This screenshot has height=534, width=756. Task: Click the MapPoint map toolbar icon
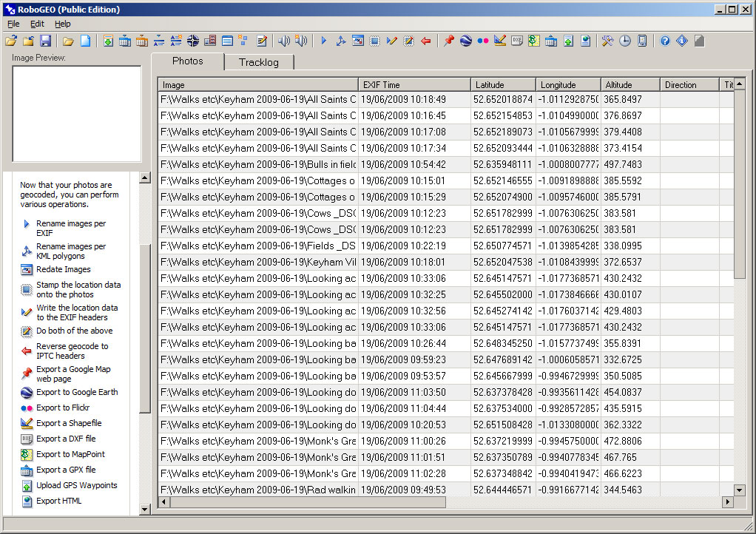tap(534, 41)
